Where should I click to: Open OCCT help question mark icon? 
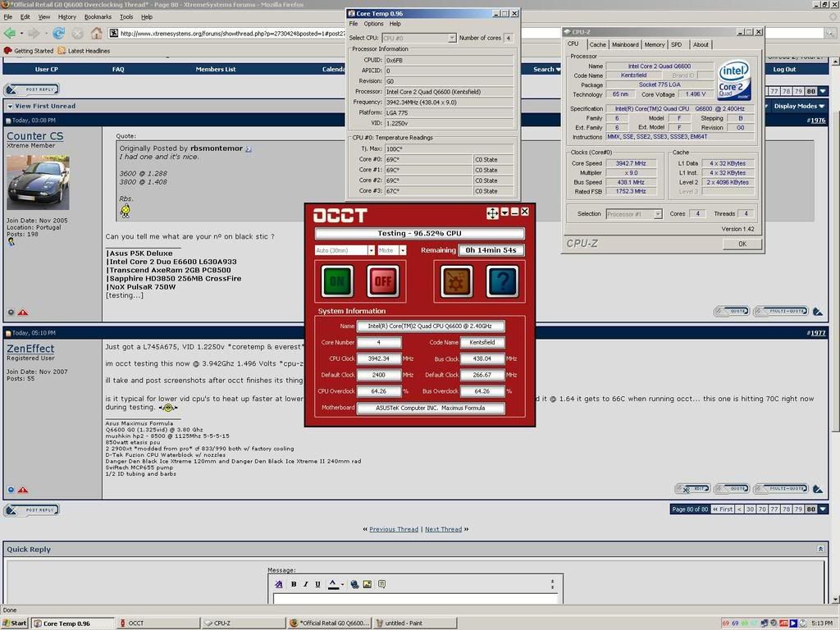pos(503,281)
